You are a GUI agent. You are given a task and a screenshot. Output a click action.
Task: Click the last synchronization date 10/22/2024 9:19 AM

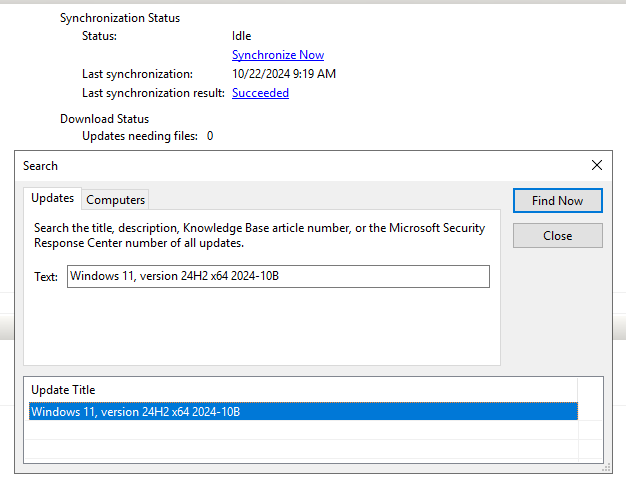click(284, 74)
